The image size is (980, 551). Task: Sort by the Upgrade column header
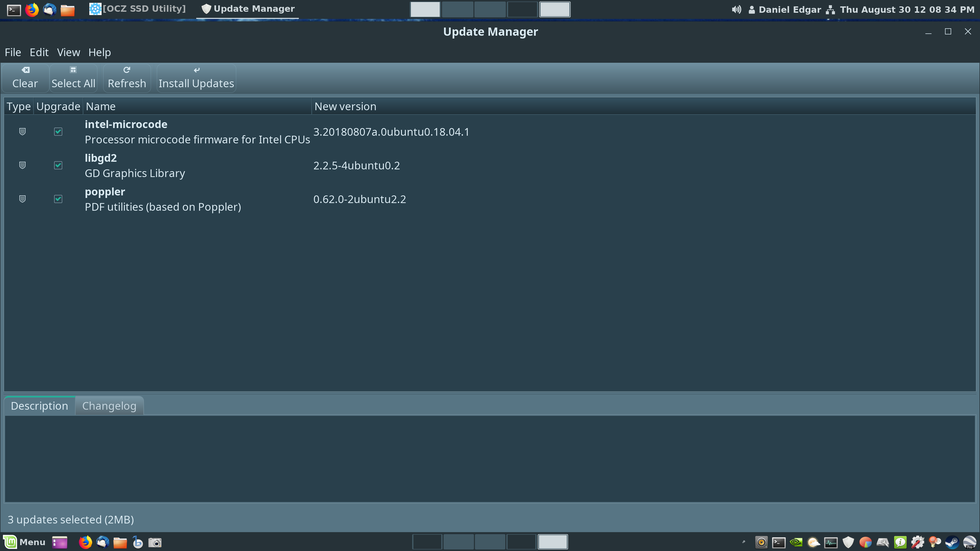pos(58,106)
